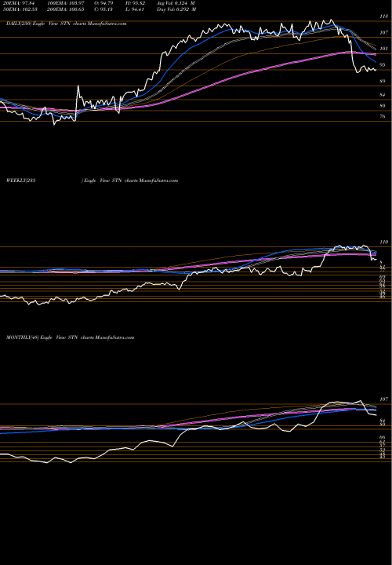Click the MONTHLY Eagle View STN chart title

coord(71,337)
